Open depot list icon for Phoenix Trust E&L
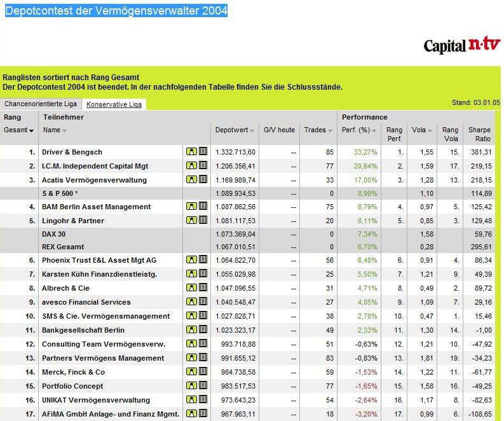Viewport: 504px width, 421px height. (x=203, y=259)
